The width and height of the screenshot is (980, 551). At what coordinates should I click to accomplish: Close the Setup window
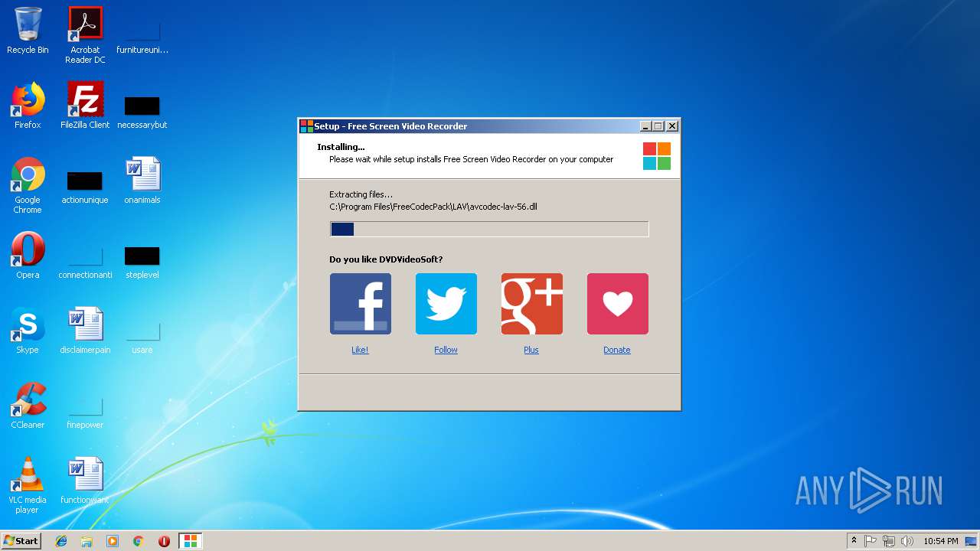click(672, 126)
